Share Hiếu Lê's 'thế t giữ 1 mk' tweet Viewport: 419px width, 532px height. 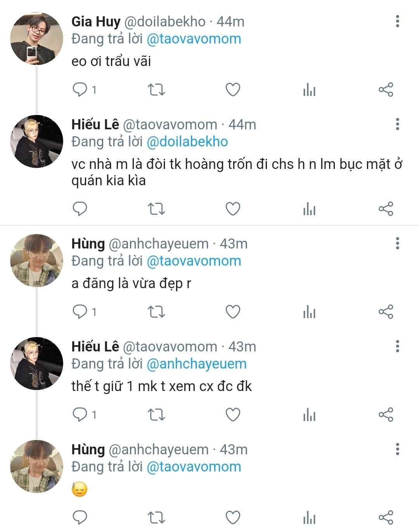click(x=386, y=415)
